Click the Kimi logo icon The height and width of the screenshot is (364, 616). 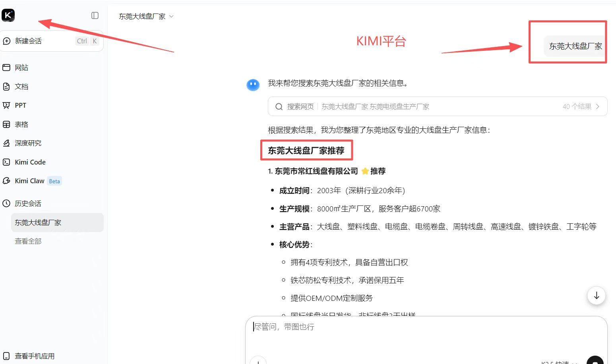(8, 15)
